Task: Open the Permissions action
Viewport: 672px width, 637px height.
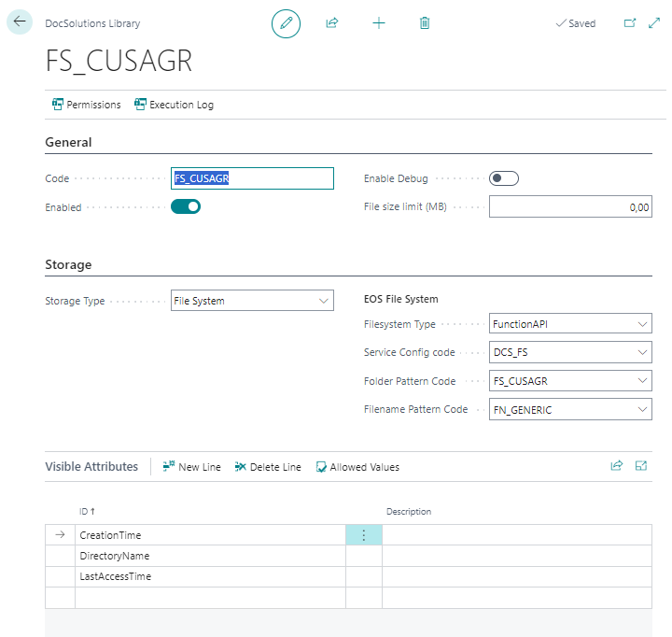Action: pos(86,105)
